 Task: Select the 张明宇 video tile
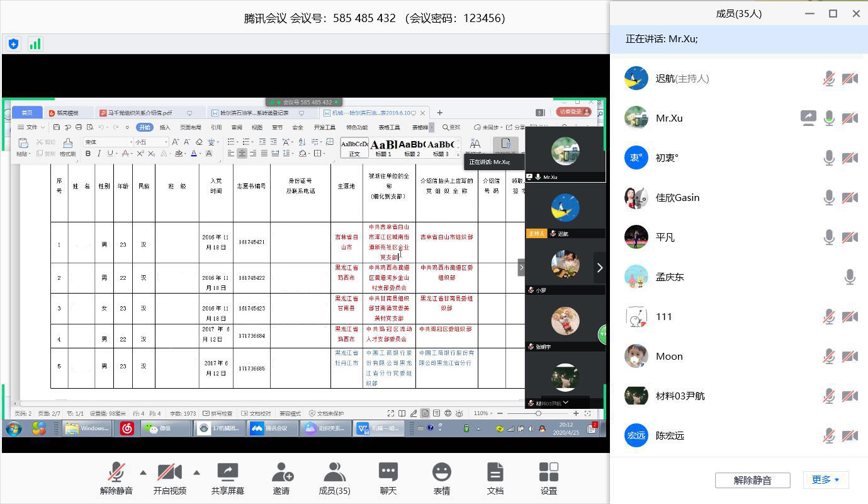pyautogui.click(x=565, y=324)
